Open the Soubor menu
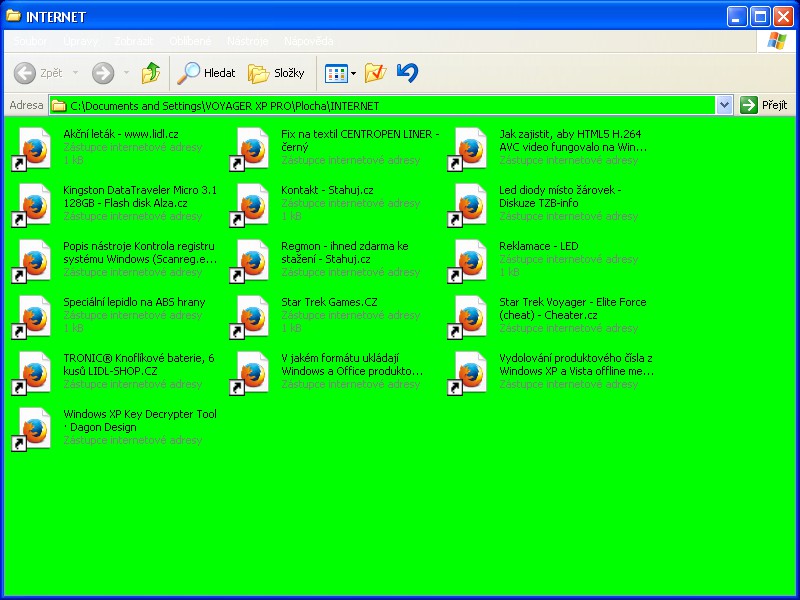The width and height of the screenshot is (800, 600). coord(30,41)
